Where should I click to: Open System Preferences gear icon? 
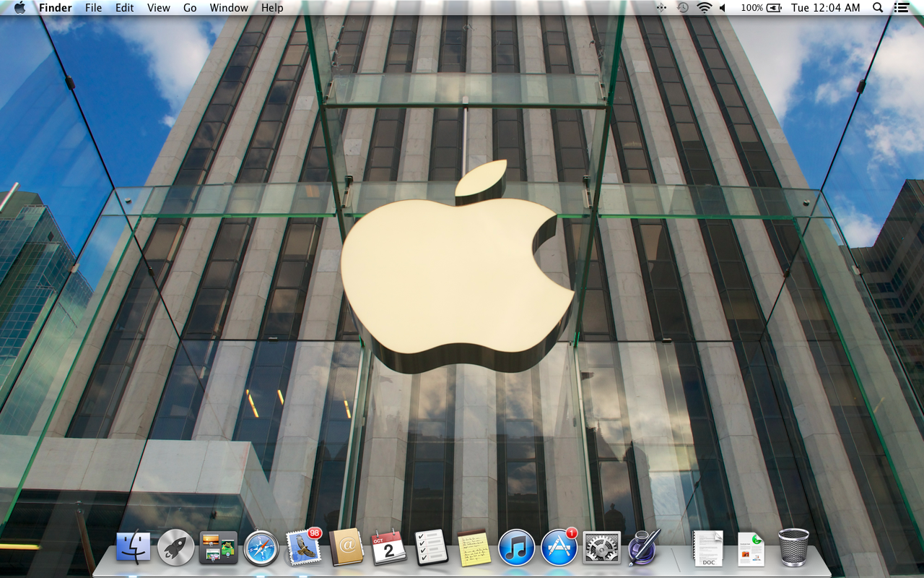point(601,548)
